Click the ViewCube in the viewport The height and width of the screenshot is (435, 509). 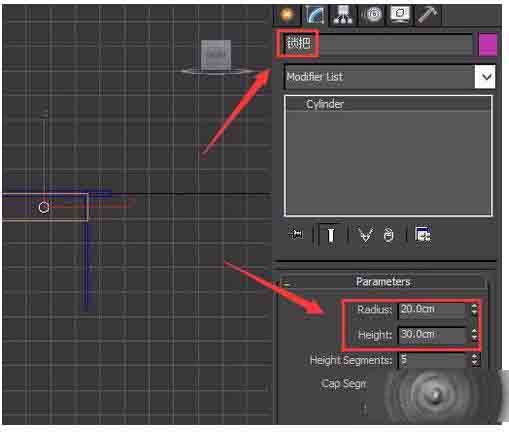(x=216, y=56)
